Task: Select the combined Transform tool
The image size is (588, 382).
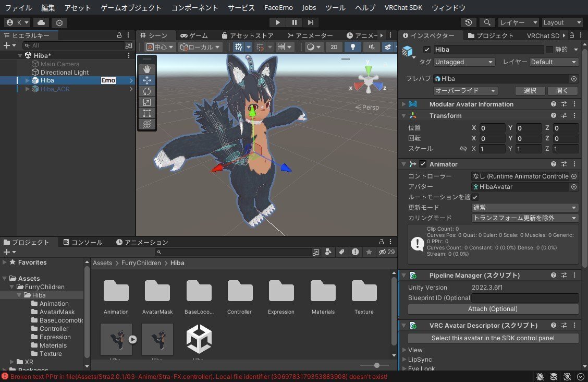Action: [x=147, y=124]
